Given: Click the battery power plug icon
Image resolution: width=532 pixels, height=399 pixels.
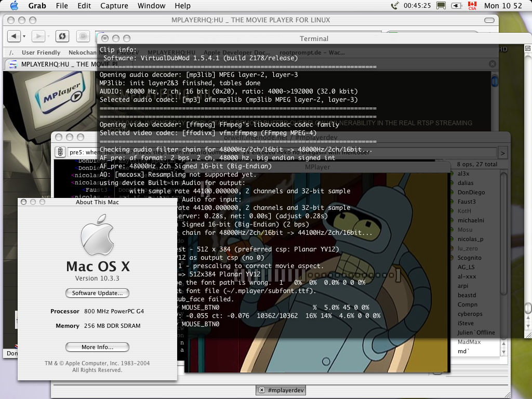Looking at the screenshot, I should pos(457,6).
